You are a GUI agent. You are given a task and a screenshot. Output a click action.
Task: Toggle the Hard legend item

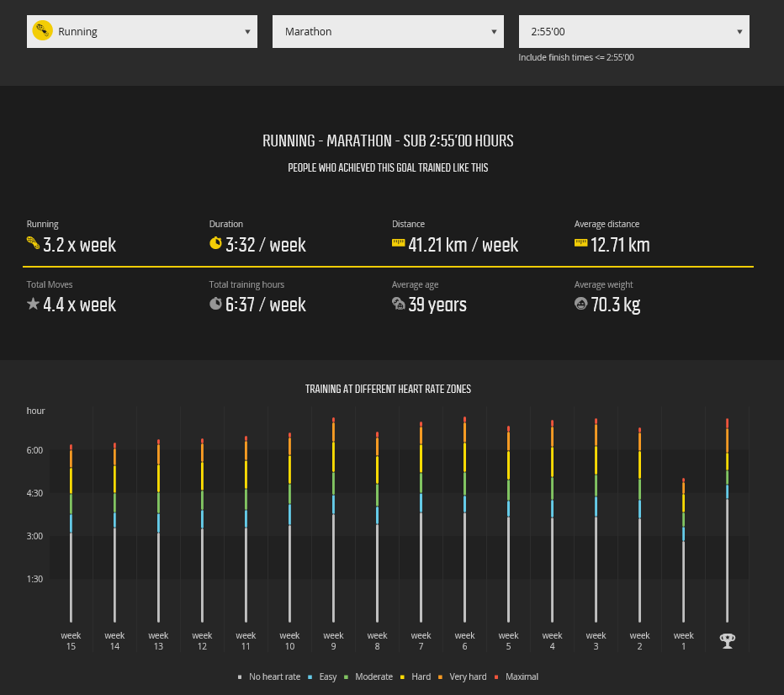point(416,676)
